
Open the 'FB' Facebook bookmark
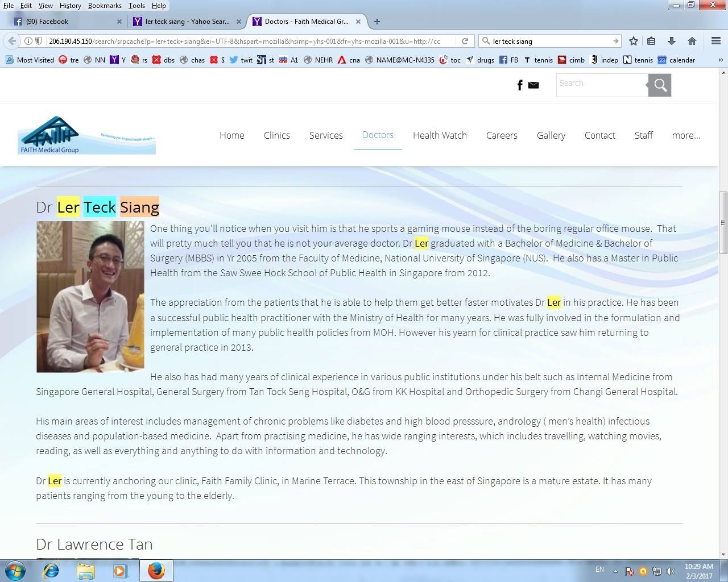point(508,60)
